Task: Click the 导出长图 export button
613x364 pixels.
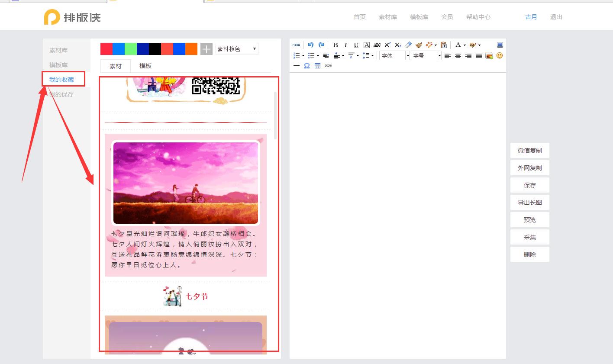Action: [x=529, y=202]
